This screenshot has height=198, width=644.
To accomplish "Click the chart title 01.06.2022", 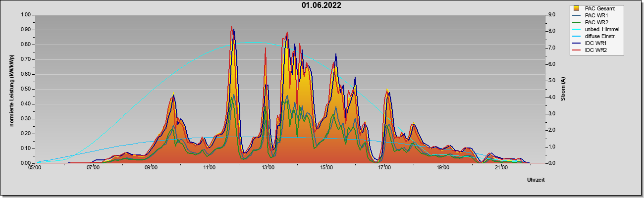I will coord(322,5).
